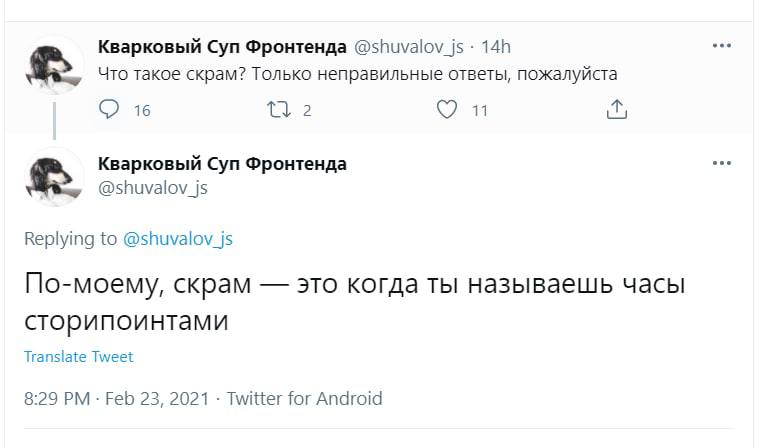Click @shuvalov_js handle under reply author name

153,187
